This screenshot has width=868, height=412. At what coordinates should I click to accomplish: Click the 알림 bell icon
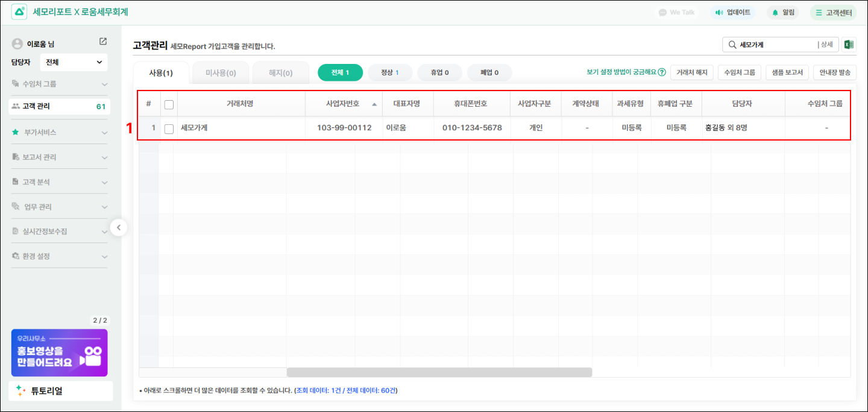coord(775,12)
